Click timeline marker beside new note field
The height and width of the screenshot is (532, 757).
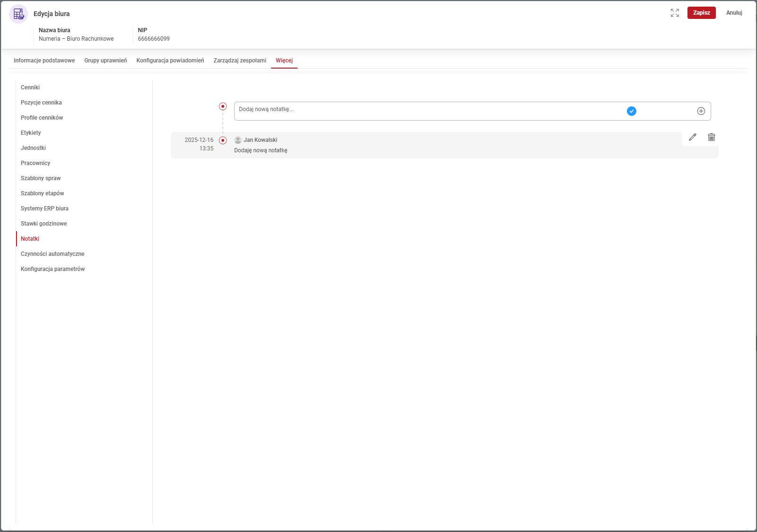[223, 106]
